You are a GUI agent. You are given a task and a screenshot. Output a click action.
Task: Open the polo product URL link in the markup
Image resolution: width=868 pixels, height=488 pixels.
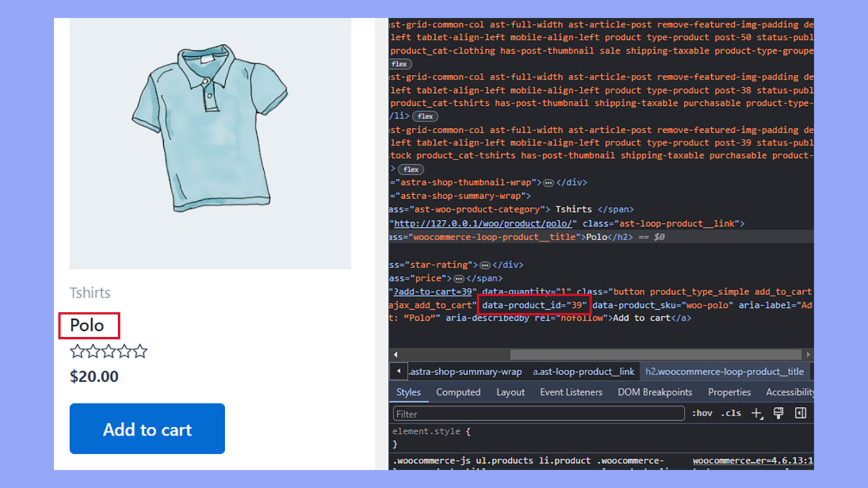[x=480, y=223]
